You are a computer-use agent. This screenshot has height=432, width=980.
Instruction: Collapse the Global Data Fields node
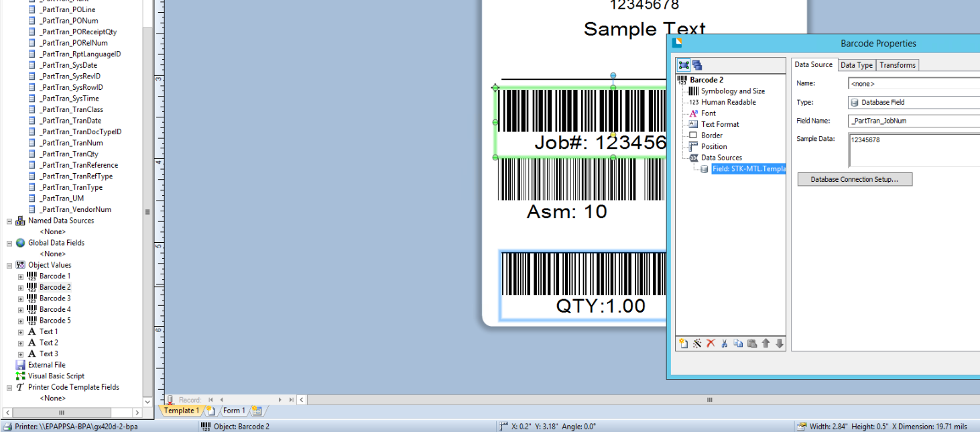pos(9,243)
